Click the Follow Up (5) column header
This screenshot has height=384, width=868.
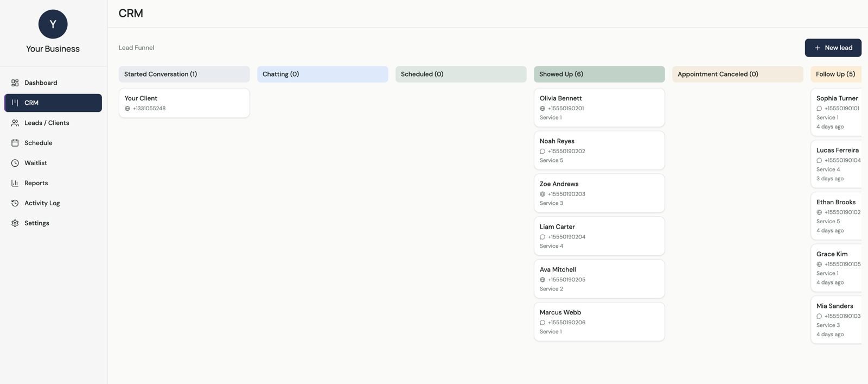(836, 74)
